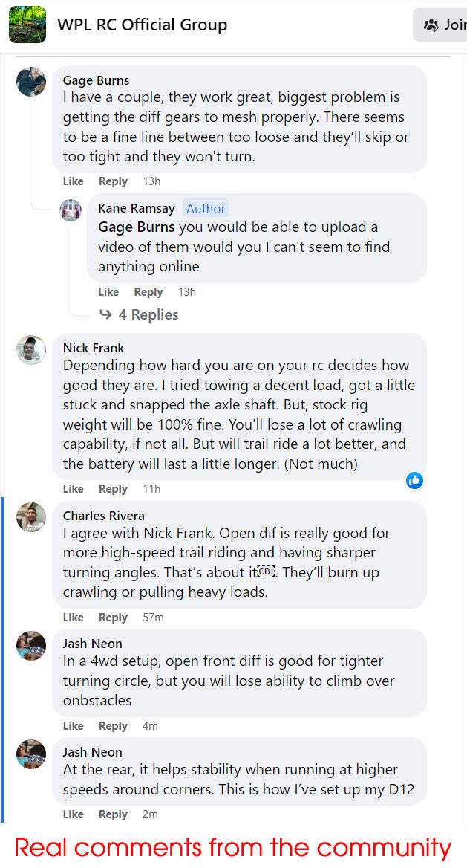Expand the 4 Replies thread
This screenshot has height=868, width=467.
[148, 315]
